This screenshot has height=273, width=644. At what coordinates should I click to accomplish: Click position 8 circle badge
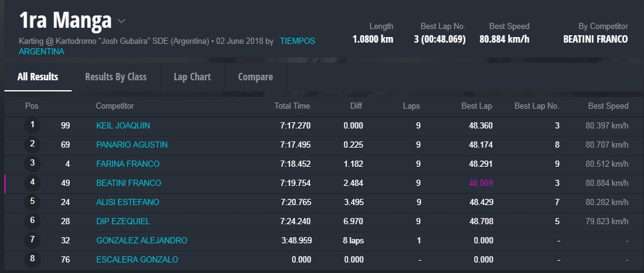click(32, 259)
